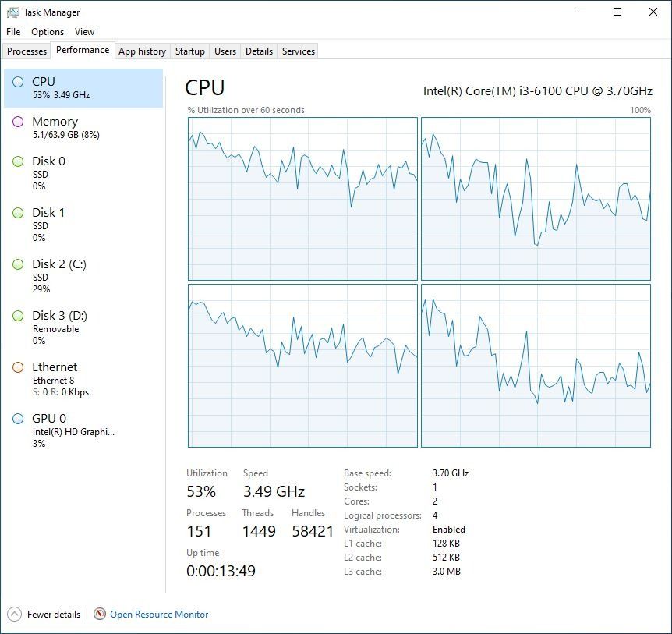This screenshot has width=672, height=634.
Task: Click the large 3.49 GHz speed value under Speed
Action: (274, 491)
